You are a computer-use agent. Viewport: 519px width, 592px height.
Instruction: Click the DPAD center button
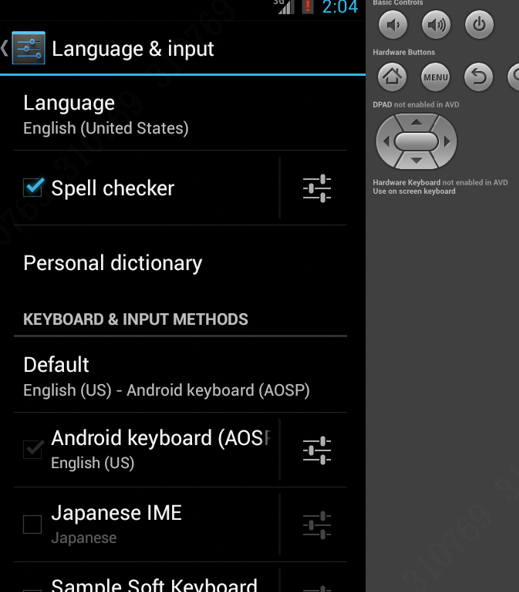pyautogui.click(x=416, y=142)
